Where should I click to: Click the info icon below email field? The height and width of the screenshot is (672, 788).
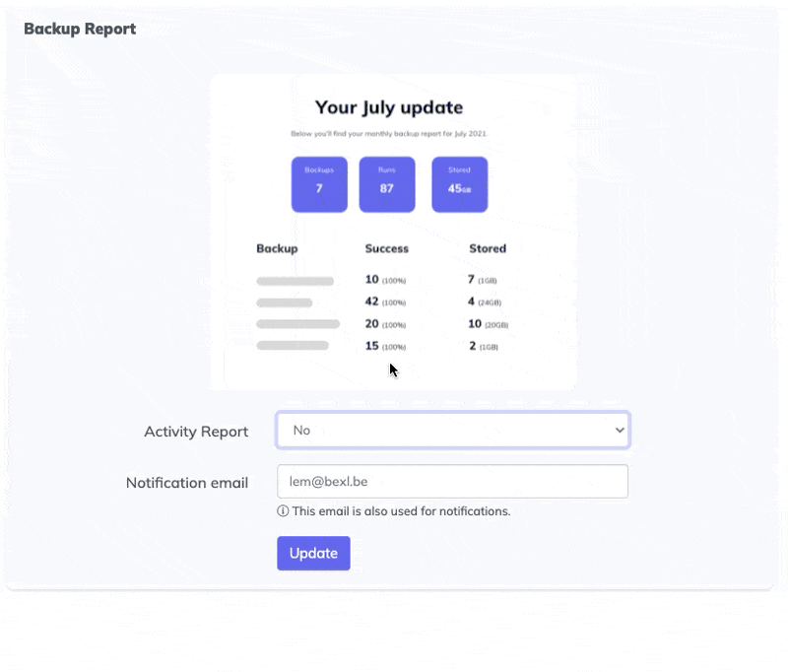tap(283, 511)
